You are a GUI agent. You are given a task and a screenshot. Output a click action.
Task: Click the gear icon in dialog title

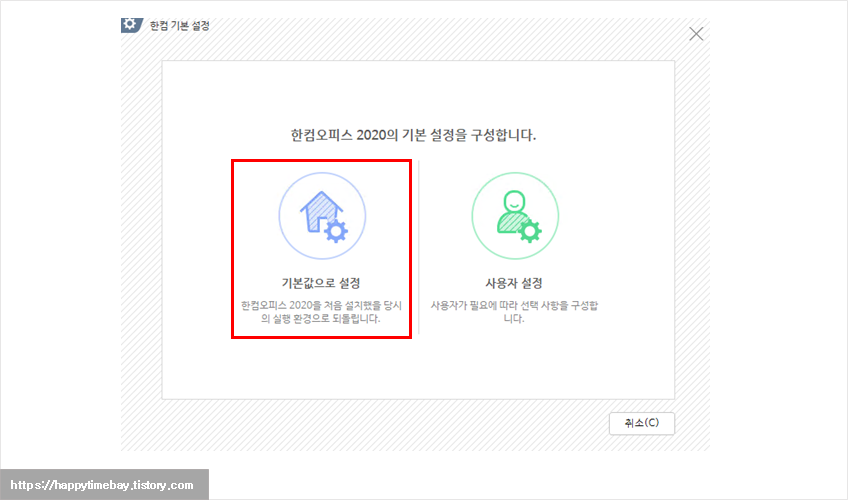(131, 25)
